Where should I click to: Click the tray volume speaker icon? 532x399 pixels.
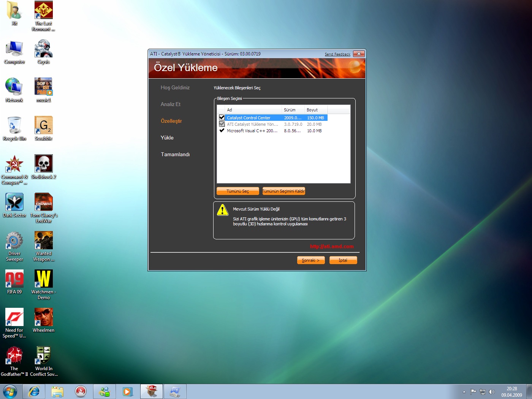[492, 392]
